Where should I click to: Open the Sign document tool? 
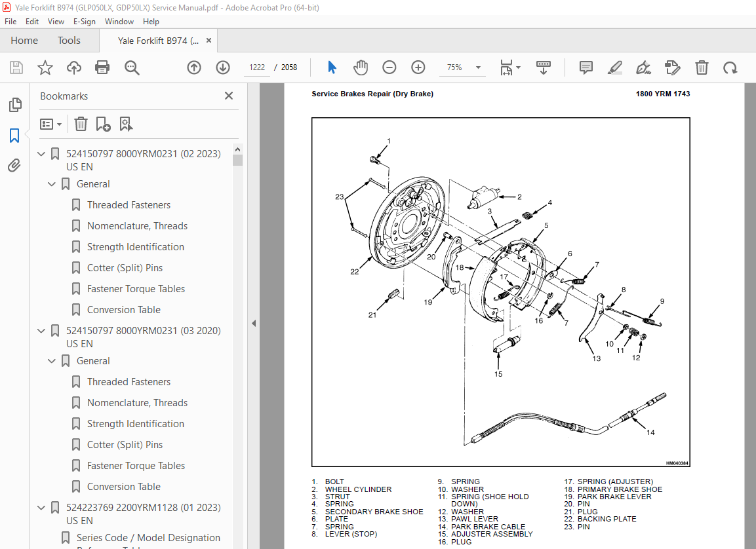(x=644, y=67)
